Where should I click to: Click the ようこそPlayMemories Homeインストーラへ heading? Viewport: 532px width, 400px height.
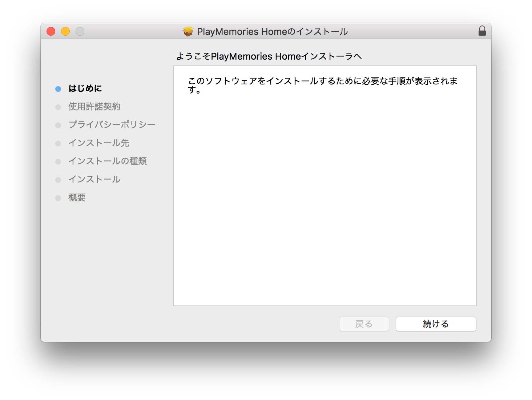(269, 56)
